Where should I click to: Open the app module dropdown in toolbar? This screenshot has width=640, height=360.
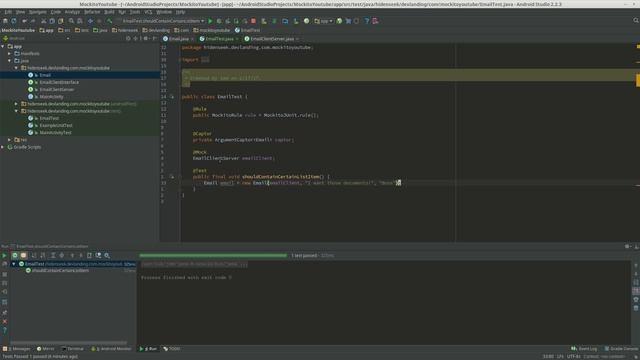pos(323,21)
